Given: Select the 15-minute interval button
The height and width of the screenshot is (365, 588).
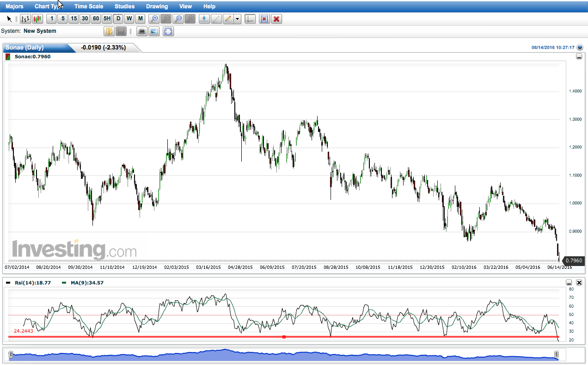Looking at the screenshot, I should 73,19.
